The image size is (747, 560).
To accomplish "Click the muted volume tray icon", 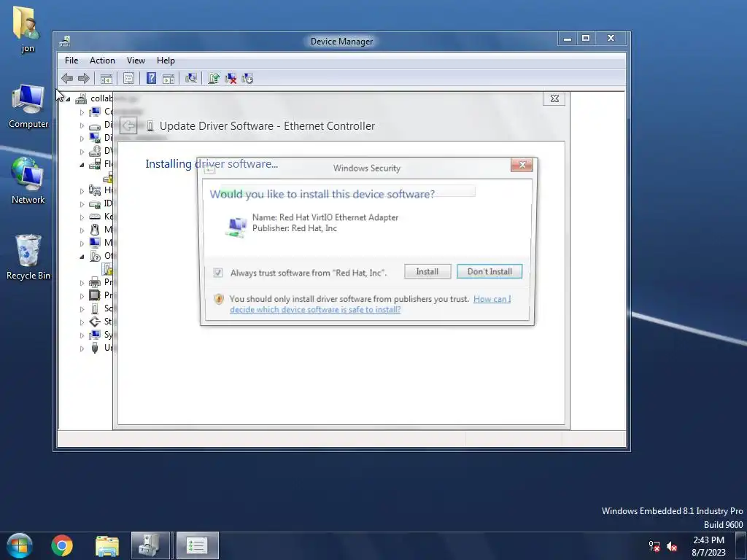I will 672,546.
